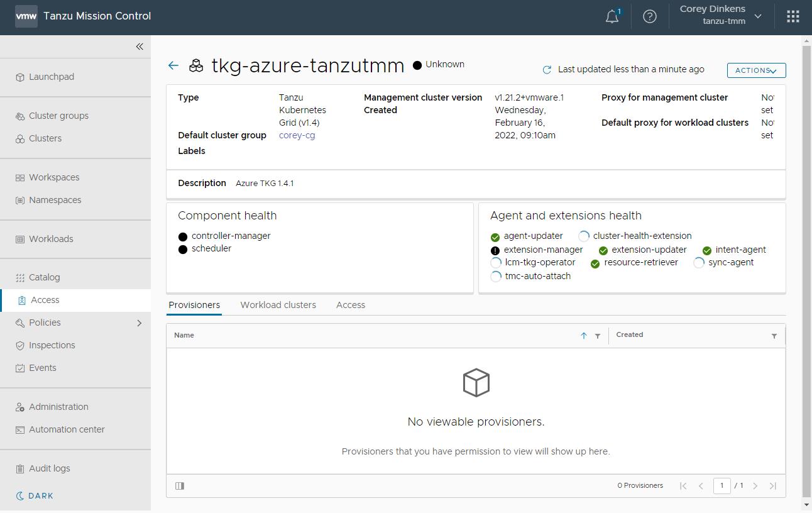This screenshot has height=513, width=812.
Task: Expand the Policies submenu chevron
Action: (x=140, y=323)
